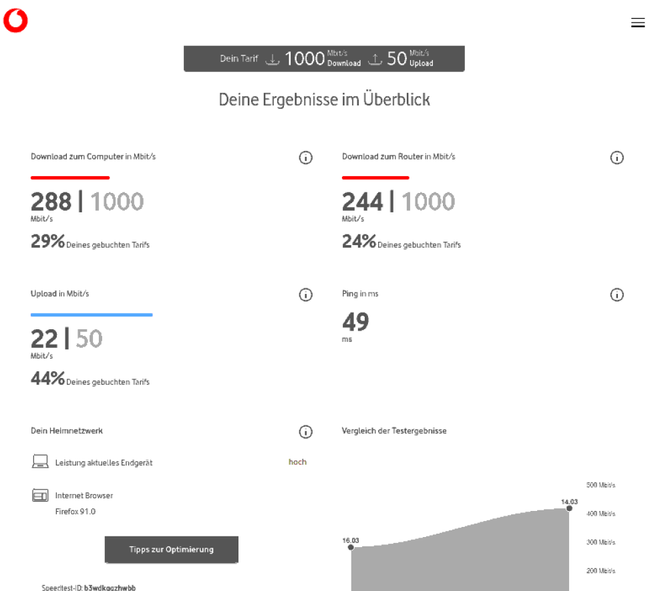The width and height of the screenshot is (648, 591).
Task: Click the red Download zum Computer progress bar
Action: [70, 178]
